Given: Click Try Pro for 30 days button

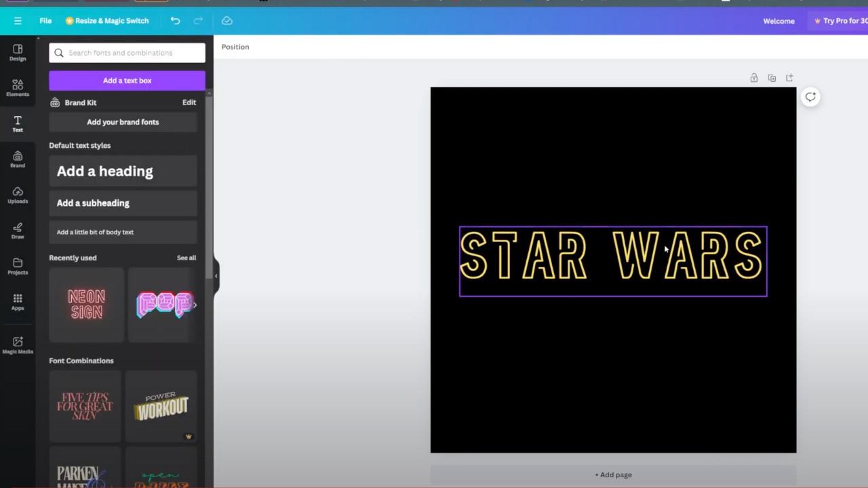Looking at the screenshot, I should [839, 21].
